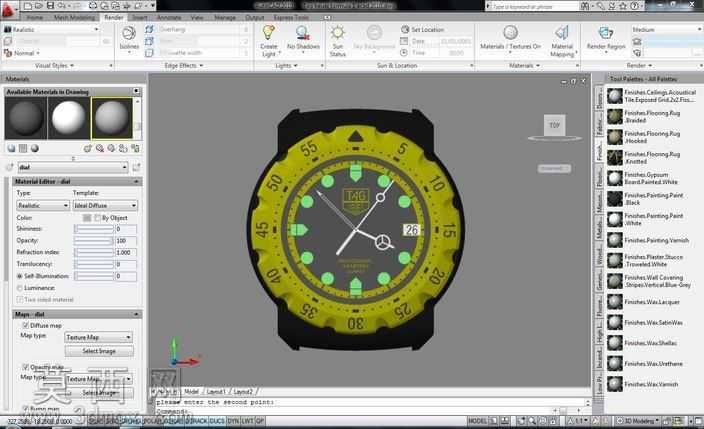The height and width of the screenshot is (429, 704).
Task: Select the white material sphere thumbnail
Action: coord(68,118)
